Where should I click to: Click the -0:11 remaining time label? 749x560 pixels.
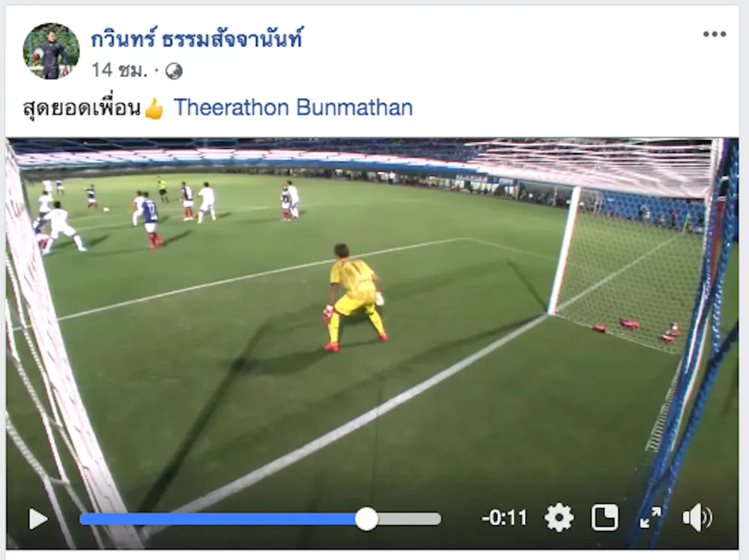[504, 518]
